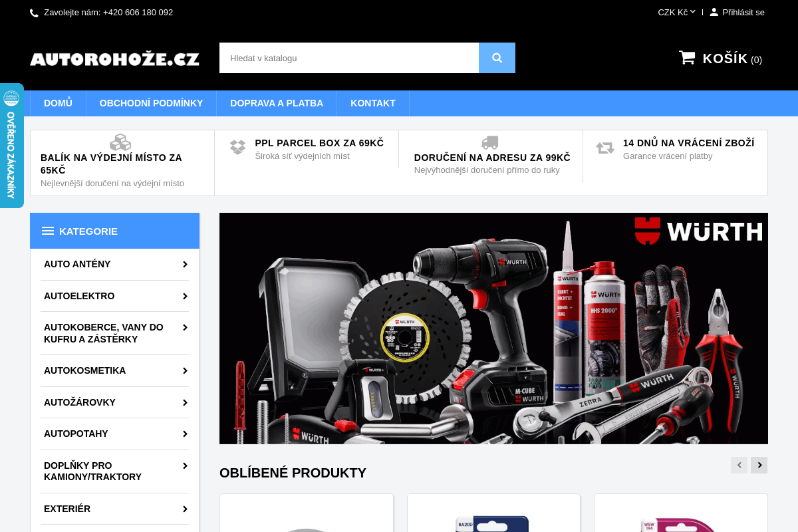Open the Kontakt menu item
Screen dimensions: 798x532
point(372,103)
